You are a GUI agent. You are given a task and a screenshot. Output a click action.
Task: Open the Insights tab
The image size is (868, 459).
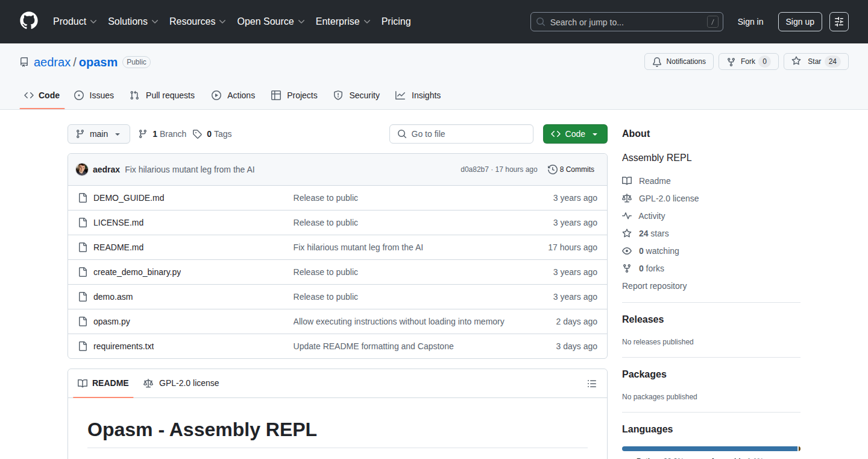coord(418,95)
